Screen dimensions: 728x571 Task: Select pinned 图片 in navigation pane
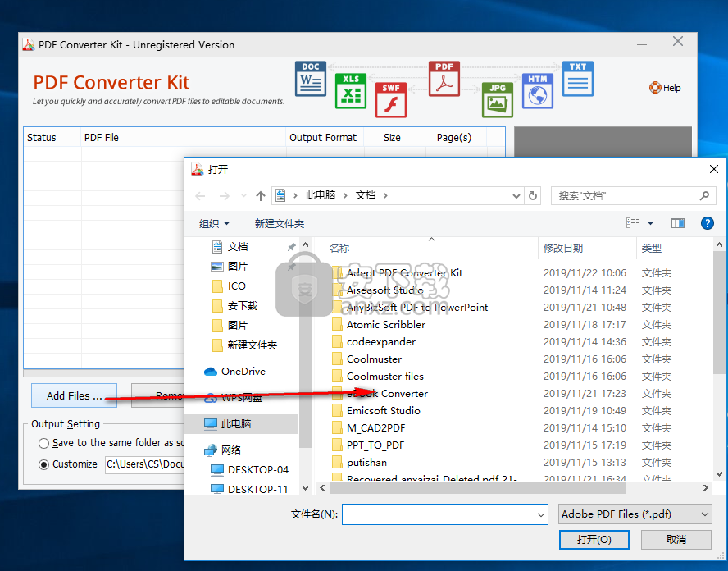[238, 267]
